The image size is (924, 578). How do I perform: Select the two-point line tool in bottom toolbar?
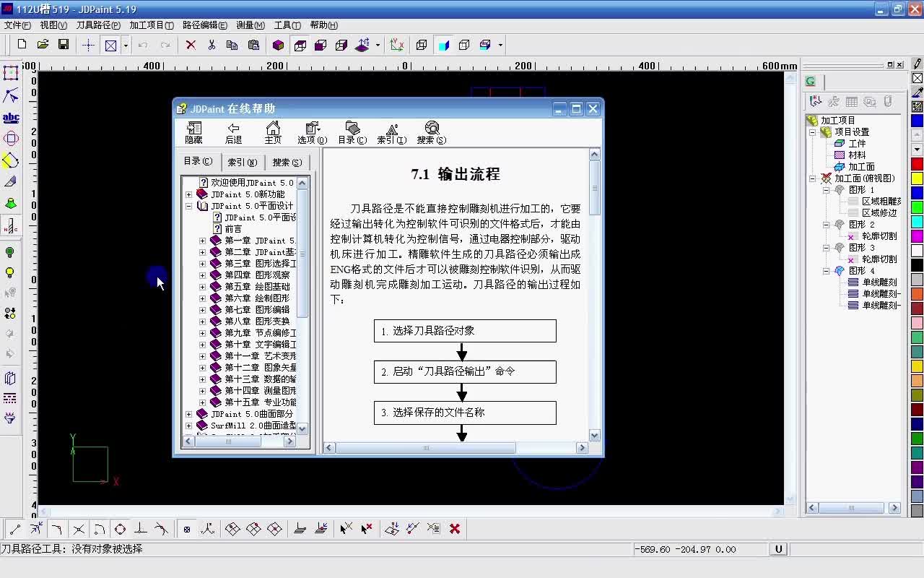[14, 529]
